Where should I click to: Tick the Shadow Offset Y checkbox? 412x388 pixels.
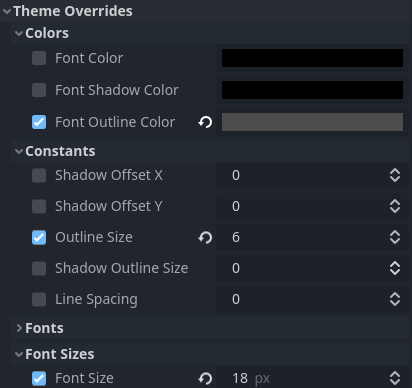(x=39, y=206)
